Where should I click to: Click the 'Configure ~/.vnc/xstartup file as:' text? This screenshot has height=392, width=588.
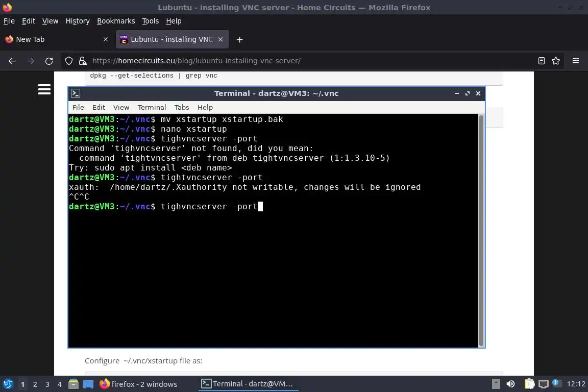(x=143, y=361)
